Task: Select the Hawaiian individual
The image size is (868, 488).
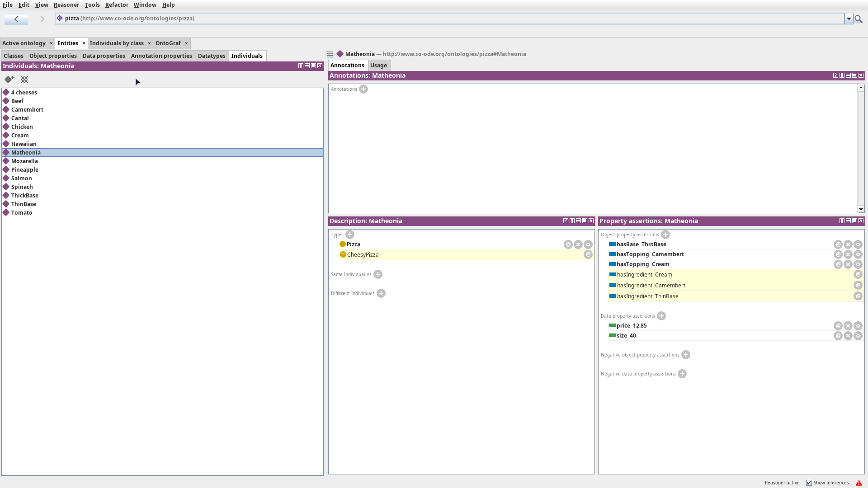Action: tap(24, 144)
